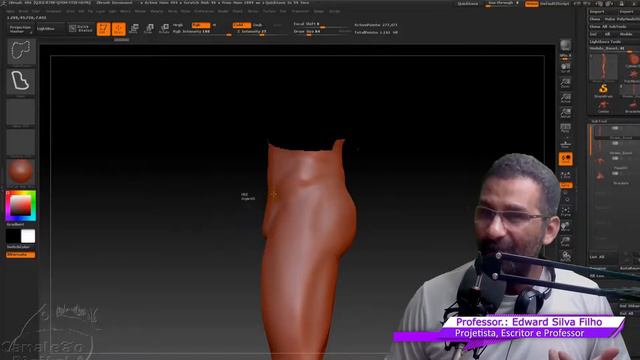Open the Quick Sketch tool
This screenshot has width=640, height=360.
[81, 28]
